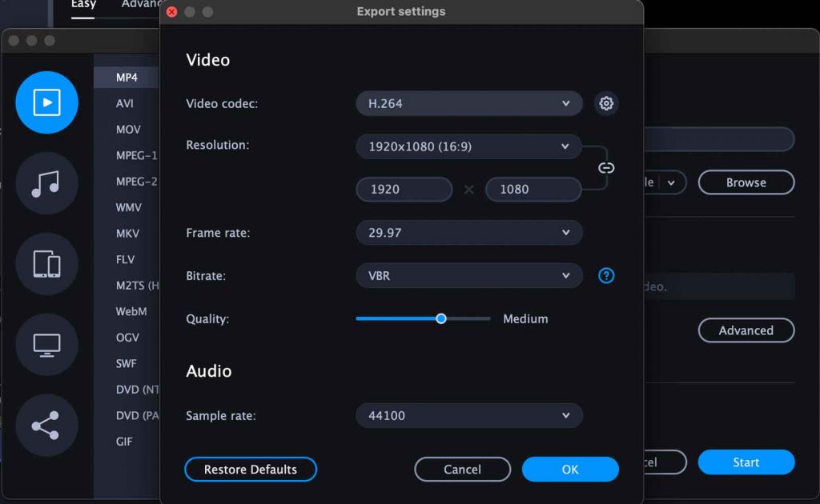
Task: Select the WebM format
Action: (130, 311)
